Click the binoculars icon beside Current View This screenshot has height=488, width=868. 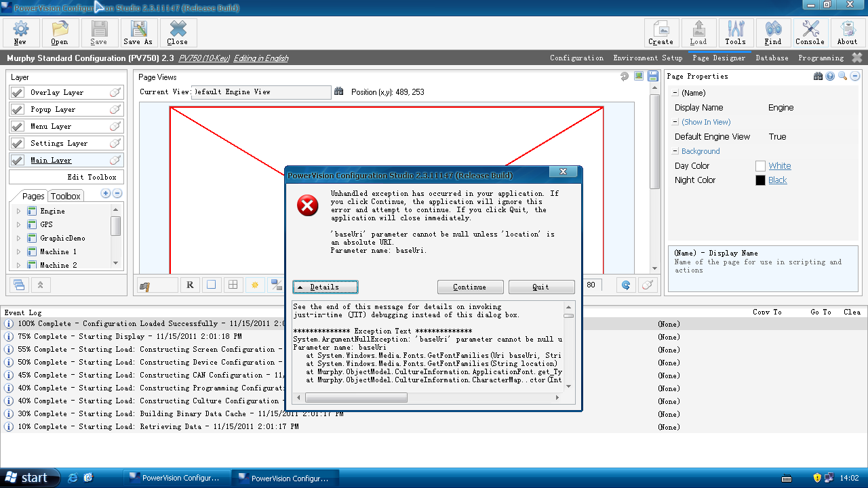tap(339, 91)
